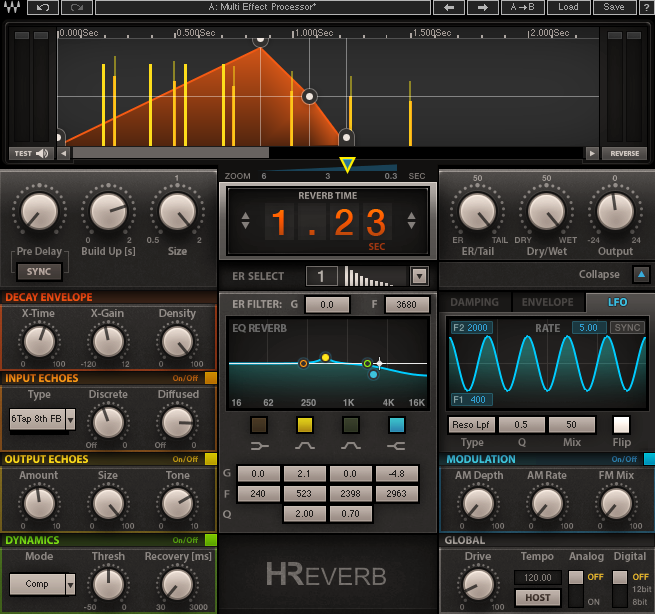Image resolution: width=655 pixels, height=614 pixels.
Task: Redo the last undone change
Action: 77,8
